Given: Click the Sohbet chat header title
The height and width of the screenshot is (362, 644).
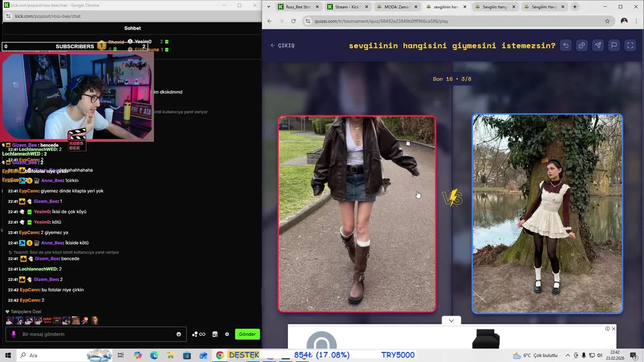Looking at the screenshot, I should (132, 28).
